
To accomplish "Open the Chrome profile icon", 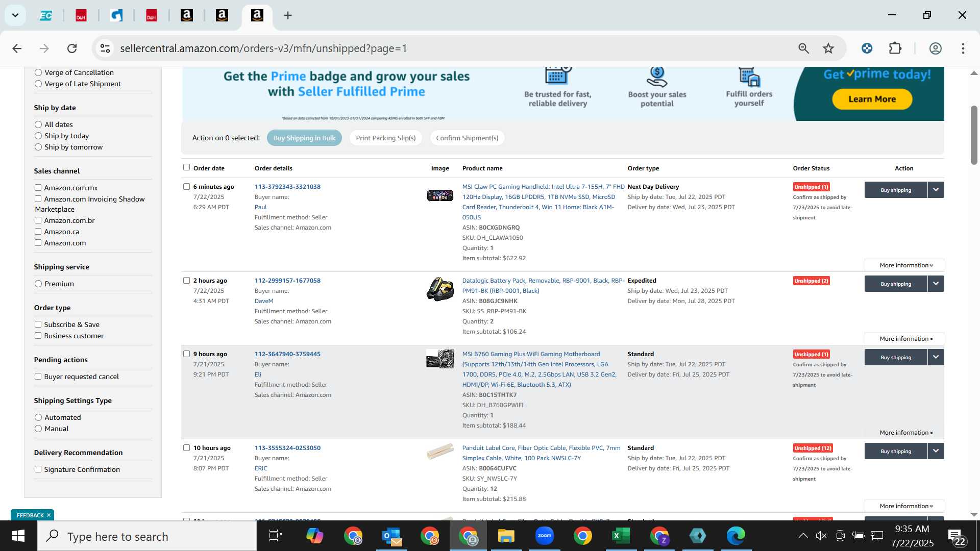I will [x=935, y=48].
